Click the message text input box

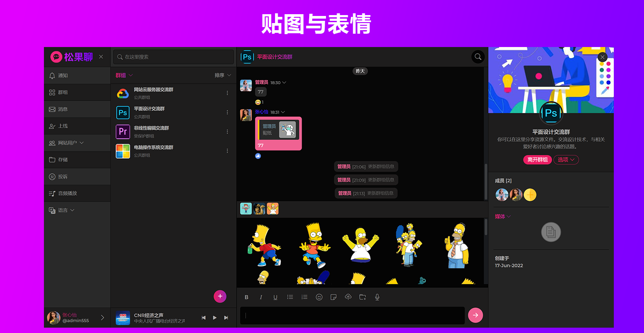(352, 315)
